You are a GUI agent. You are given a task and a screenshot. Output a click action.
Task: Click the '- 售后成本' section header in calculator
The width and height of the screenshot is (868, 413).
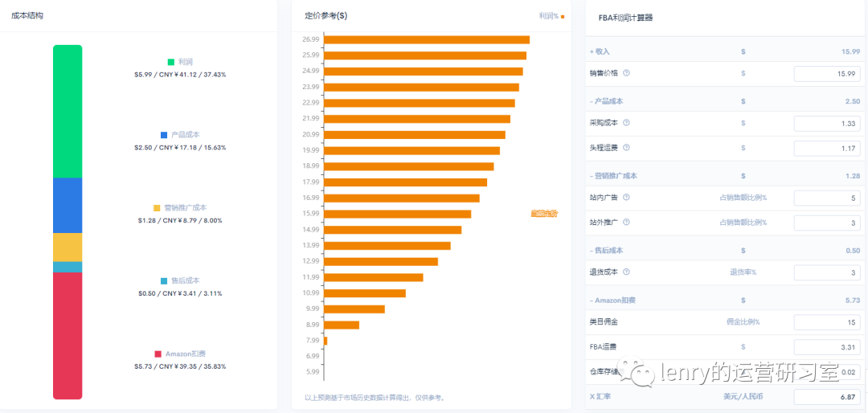(x=606, y=250)
